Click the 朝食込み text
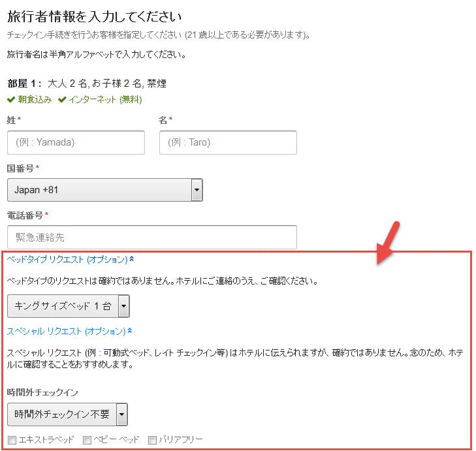 pyautogui.click(x=35, y=100)
